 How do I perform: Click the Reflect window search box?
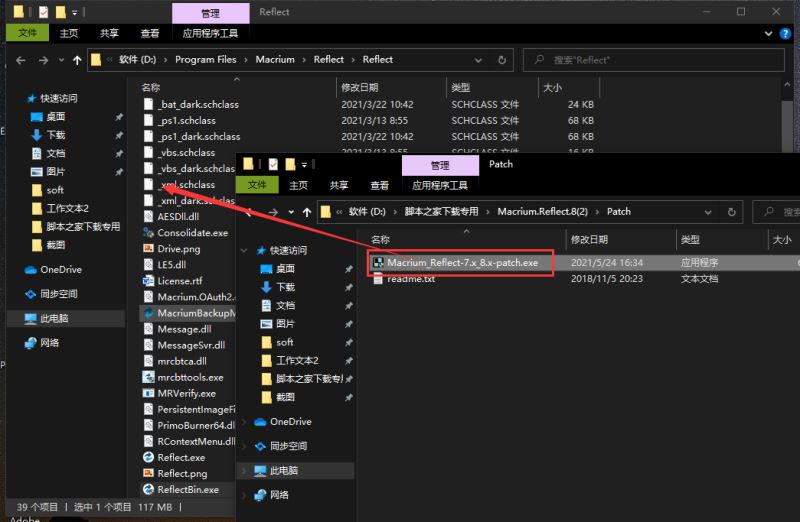pyautogui.click(x=654, y=60)
